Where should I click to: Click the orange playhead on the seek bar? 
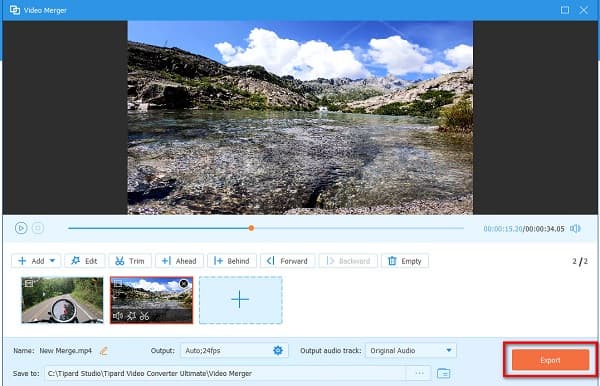coord(251,228)
